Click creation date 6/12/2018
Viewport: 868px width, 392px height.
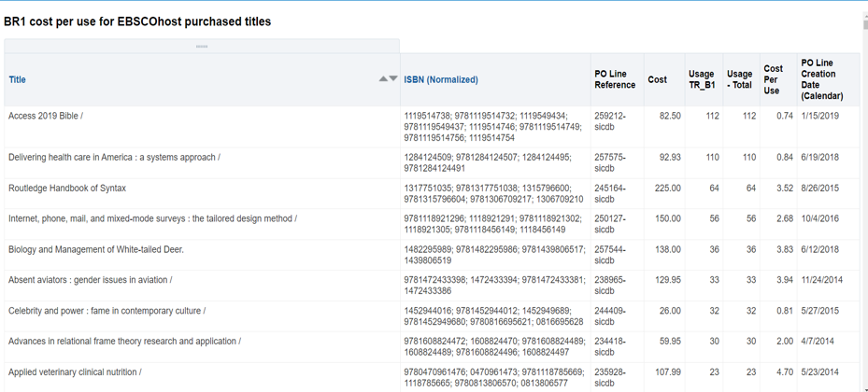point(820,250)
